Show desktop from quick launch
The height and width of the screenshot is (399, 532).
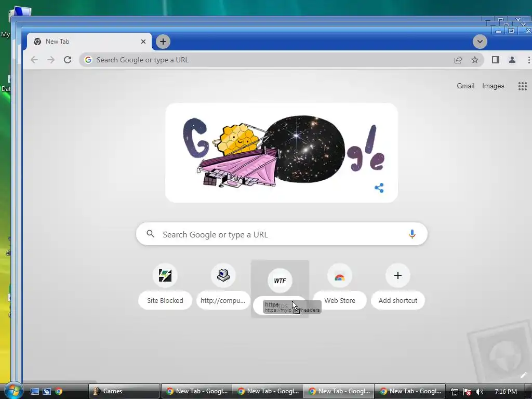coord(35,391)
